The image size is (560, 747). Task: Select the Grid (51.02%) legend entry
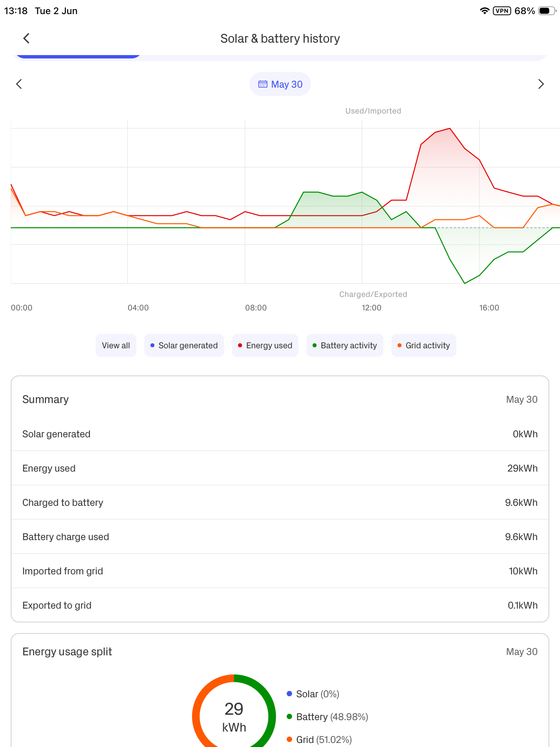tap(319, 740)
